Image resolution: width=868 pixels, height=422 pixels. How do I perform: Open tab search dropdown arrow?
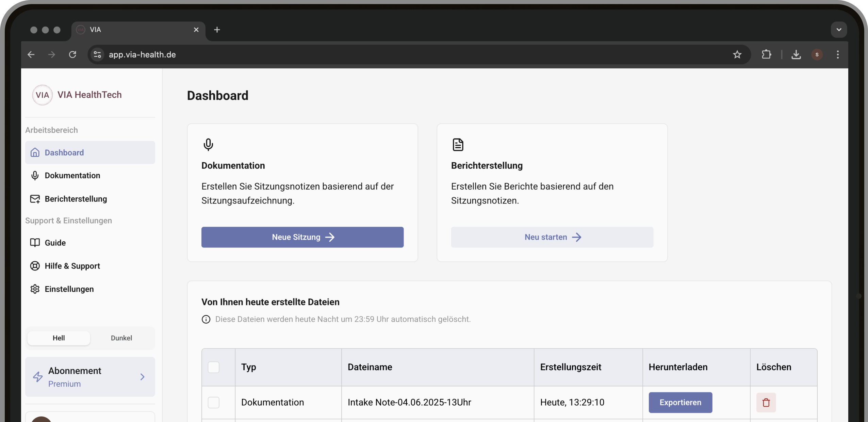838,30
